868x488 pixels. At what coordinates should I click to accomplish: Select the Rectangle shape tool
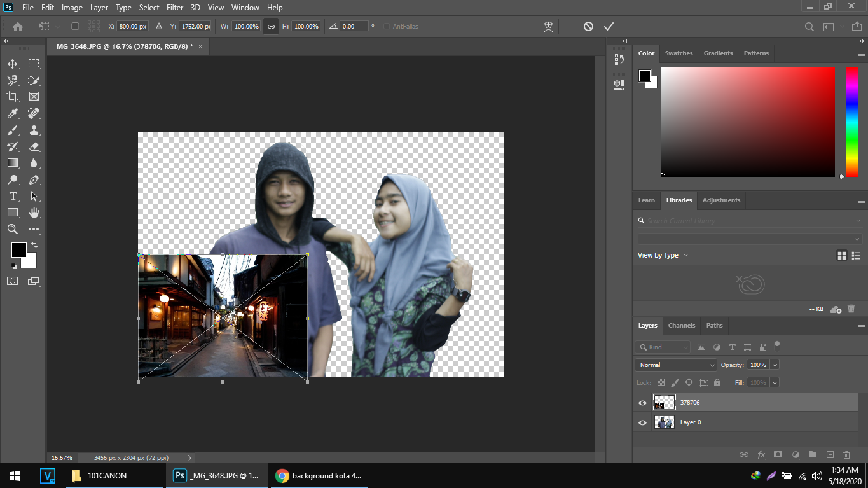[13, 213]
